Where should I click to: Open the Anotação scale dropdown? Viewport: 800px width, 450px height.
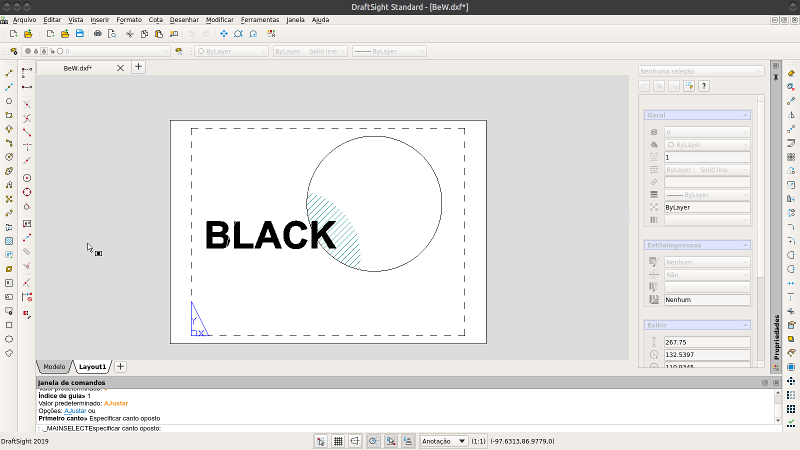coord(444,440)
